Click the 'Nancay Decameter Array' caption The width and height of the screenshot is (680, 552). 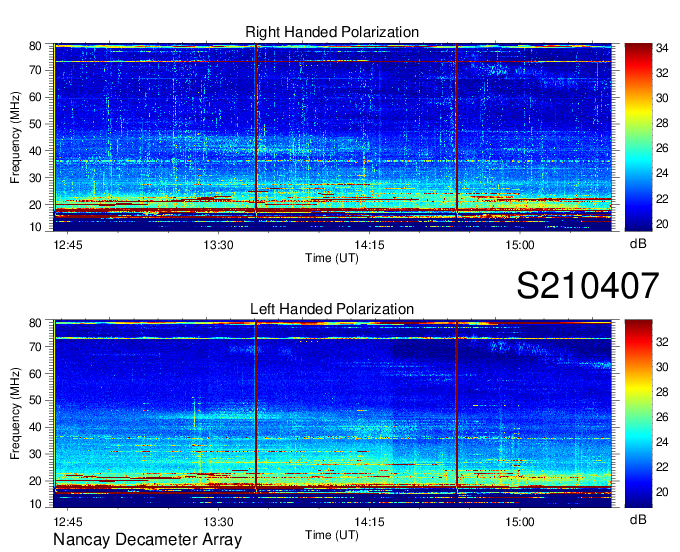point(147,540)
